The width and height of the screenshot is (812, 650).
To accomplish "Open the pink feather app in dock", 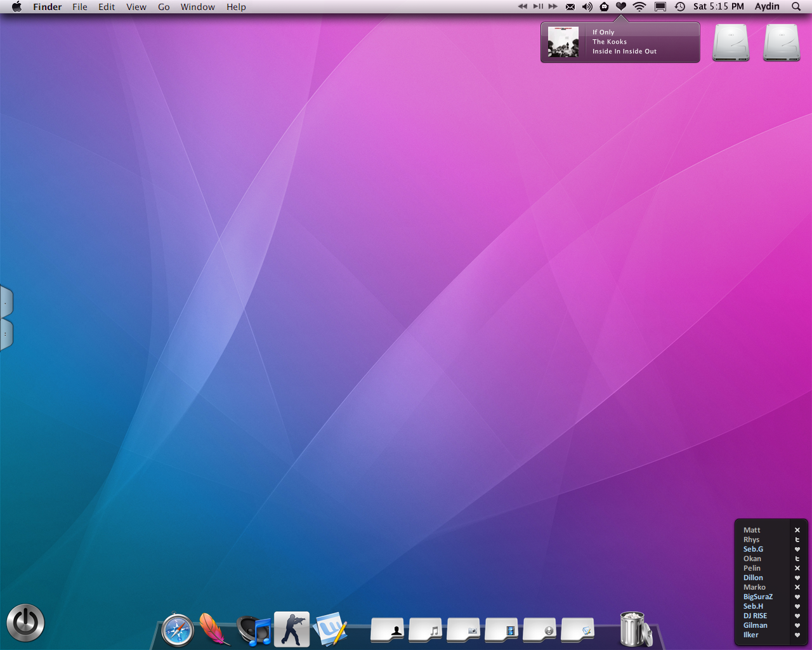I will click(214, 629).
